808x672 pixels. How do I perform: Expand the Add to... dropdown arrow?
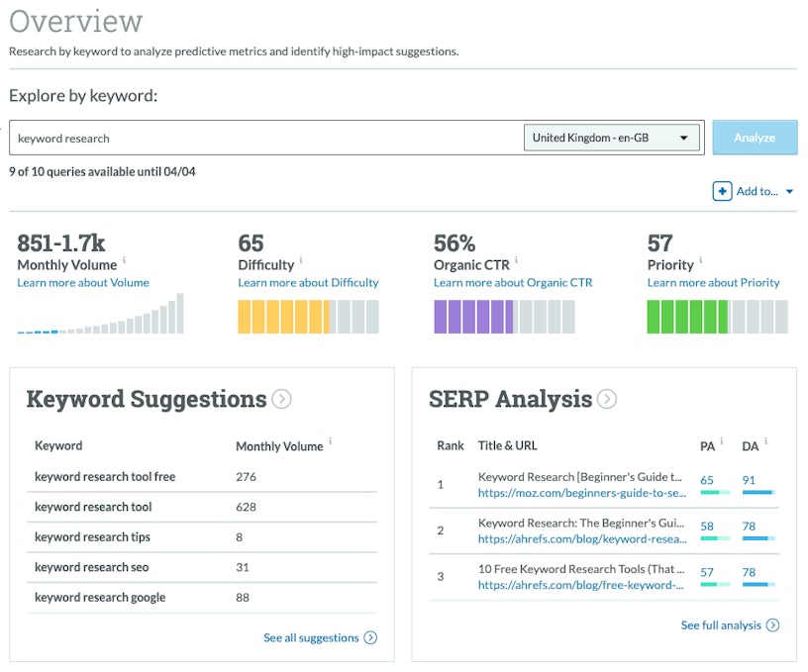789,192
